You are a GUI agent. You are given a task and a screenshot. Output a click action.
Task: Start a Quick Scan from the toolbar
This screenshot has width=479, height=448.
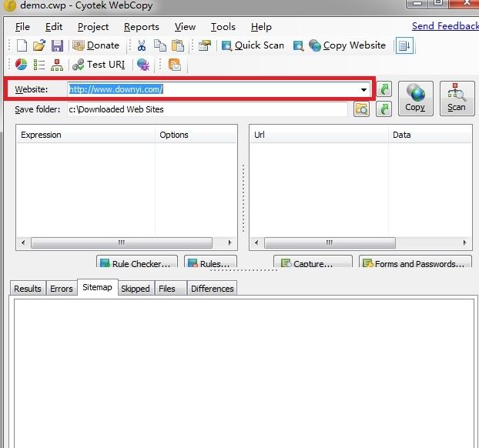(x=253, y=46)
